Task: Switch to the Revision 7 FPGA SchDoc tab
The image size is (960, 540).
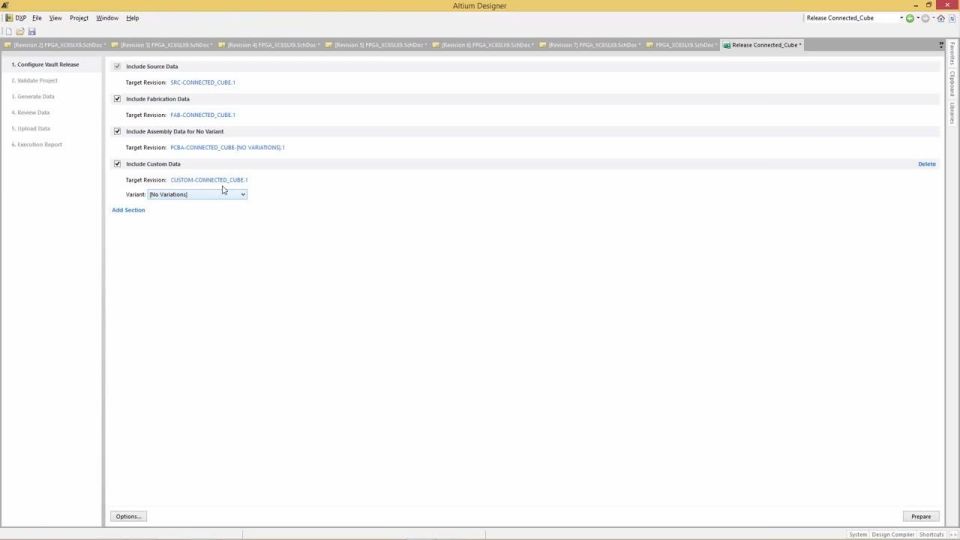Action: coord(591,45)
